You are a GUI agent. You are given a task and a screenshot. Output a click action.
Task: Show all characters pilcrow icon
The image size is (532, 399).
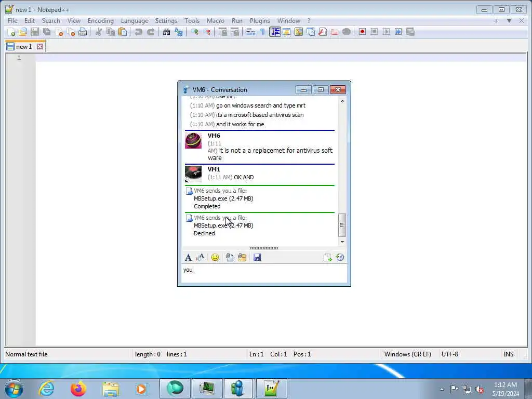point(262,32)
